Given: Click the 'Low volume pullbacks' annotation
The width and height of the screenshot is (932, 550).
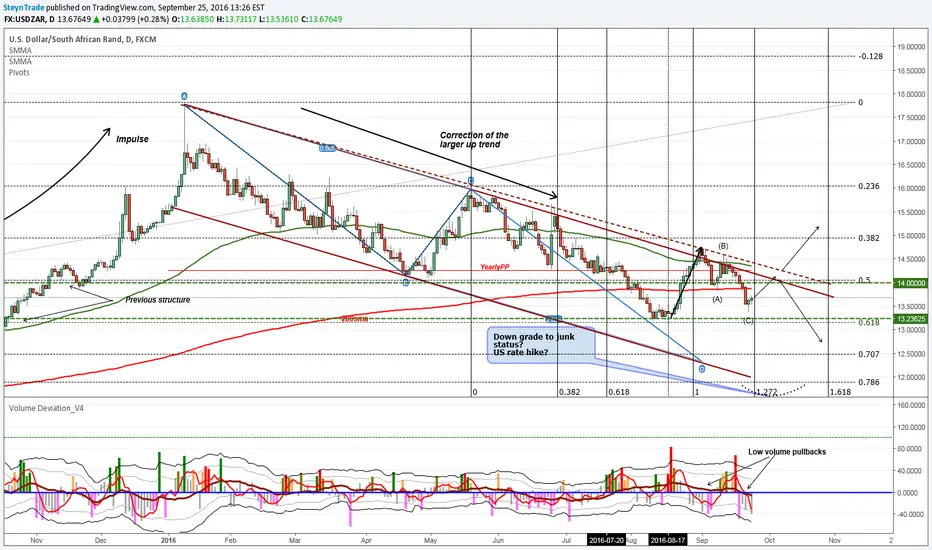Looking at the screenshot, I should coord(787,452).
